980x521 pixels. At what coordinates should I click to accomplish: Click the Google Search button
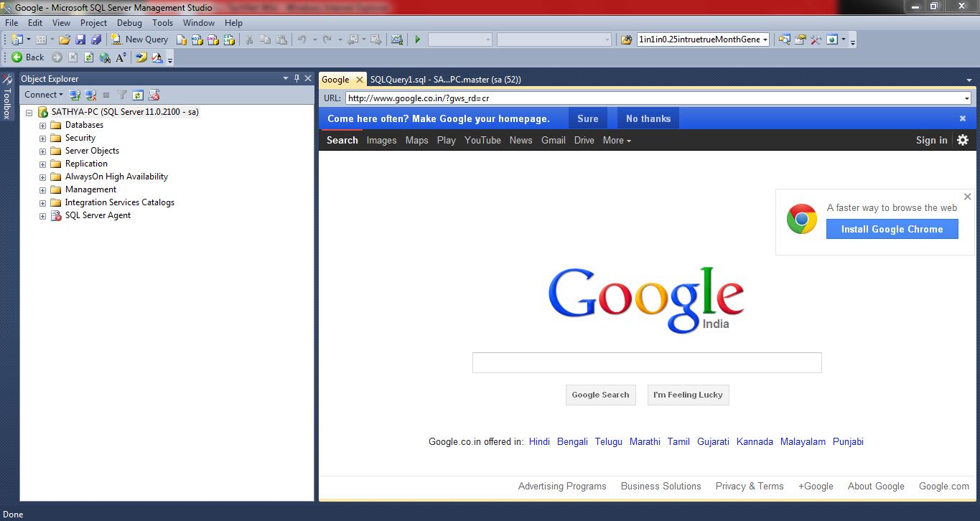tap(600, 395)
